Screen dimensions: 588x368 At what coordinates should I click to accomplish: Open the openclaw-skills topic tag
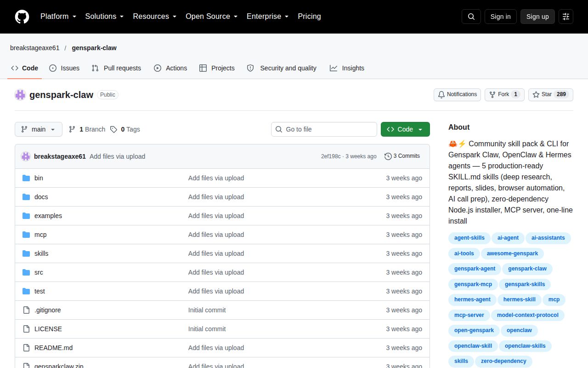(525, 346)
